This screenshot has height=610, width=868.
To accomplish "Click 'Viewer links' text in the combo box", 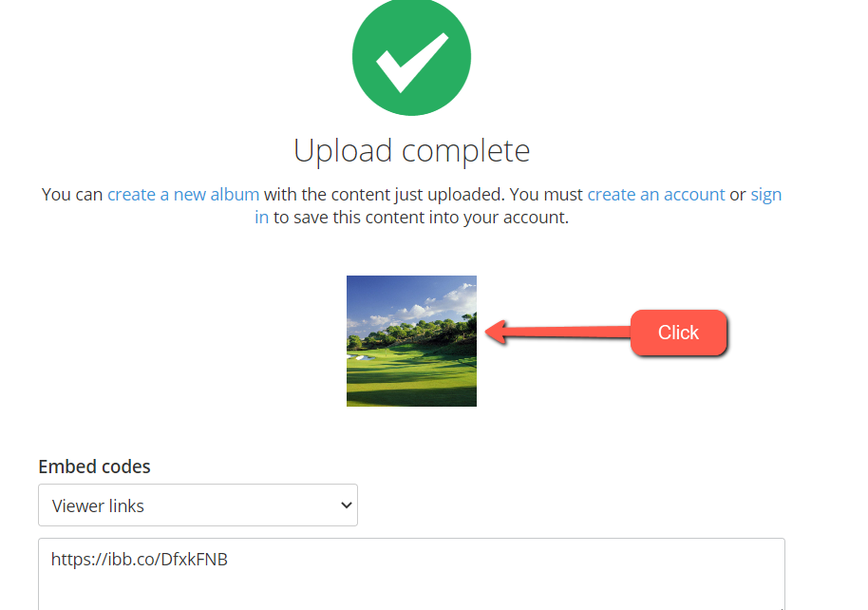I will click(98, 505).
